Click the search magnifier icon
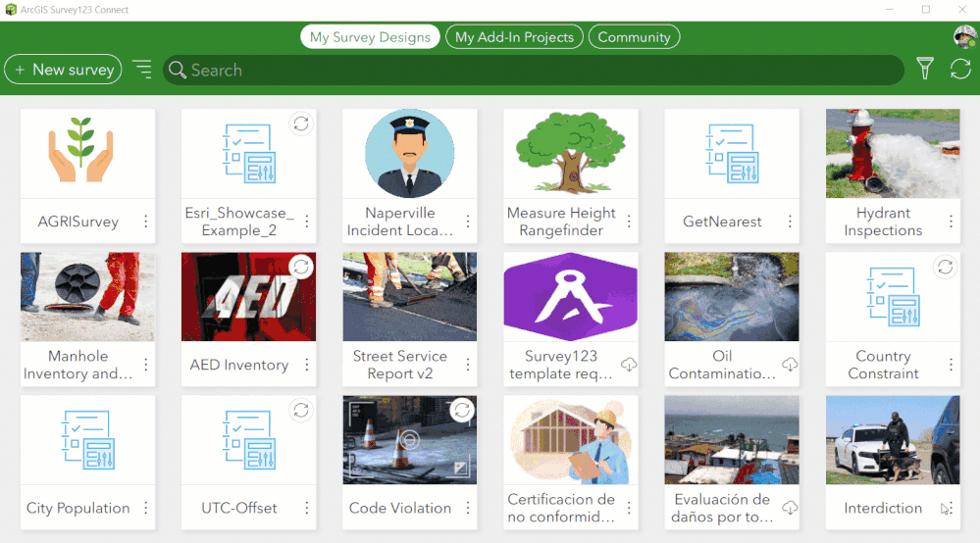The height and width of the screenshot is (543, 980). tap(178, 70)
